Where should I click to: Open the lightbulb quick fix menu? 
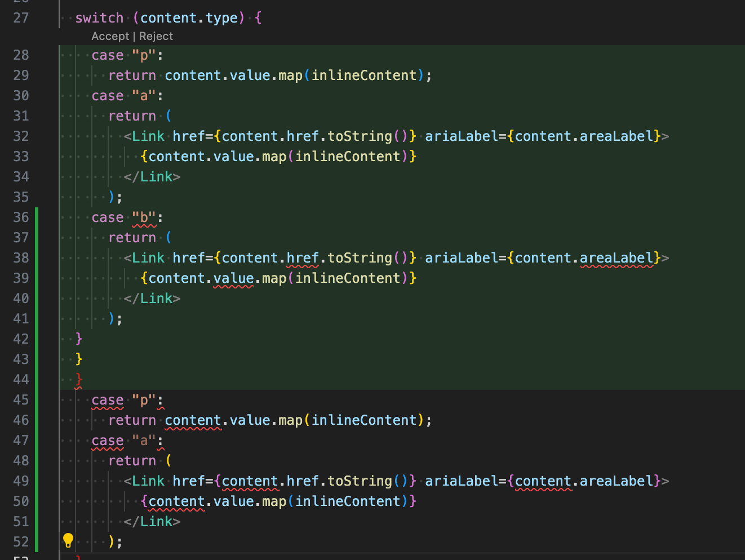[x=68, y=540]
